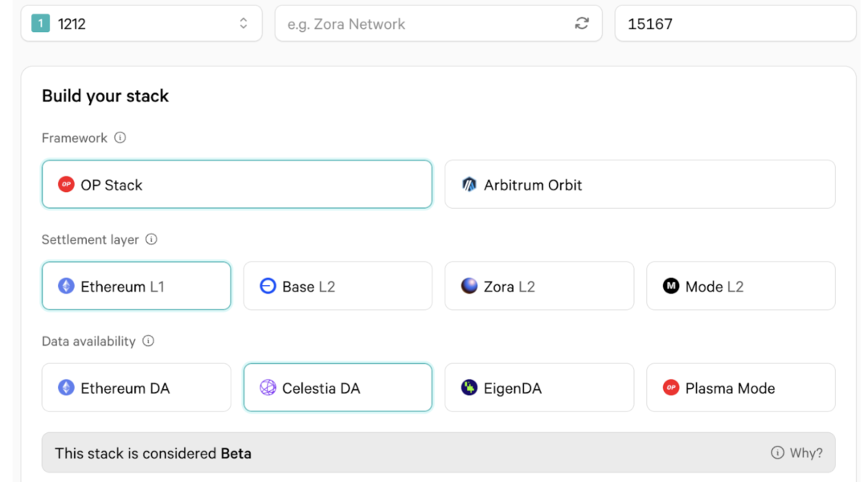Click the 'Framework' label text
The width and height of the screenshot is (868, 482).
click(75, 138)
